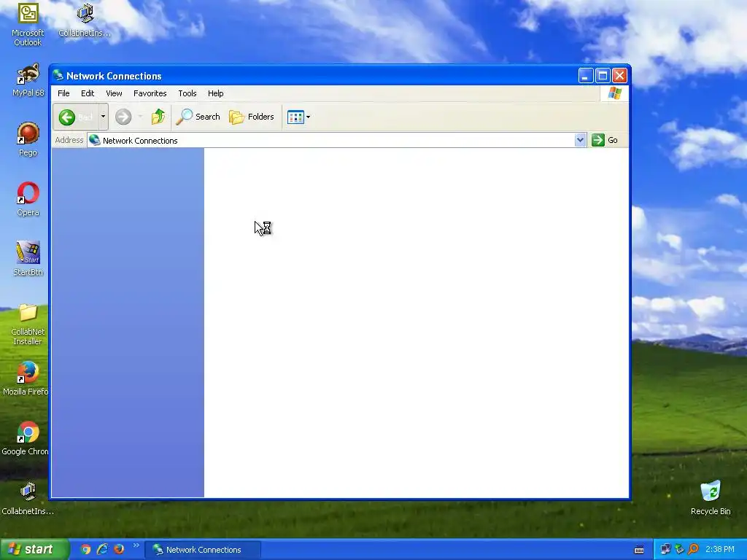Select the Recycle Bin icon

pyautogui.click(x=711, y=498)
